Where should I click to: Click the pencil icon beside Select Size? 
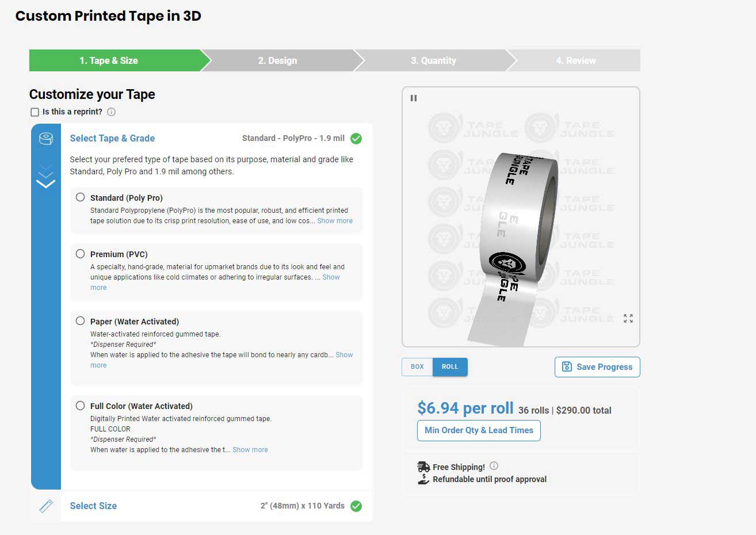(x=46, y=506)
